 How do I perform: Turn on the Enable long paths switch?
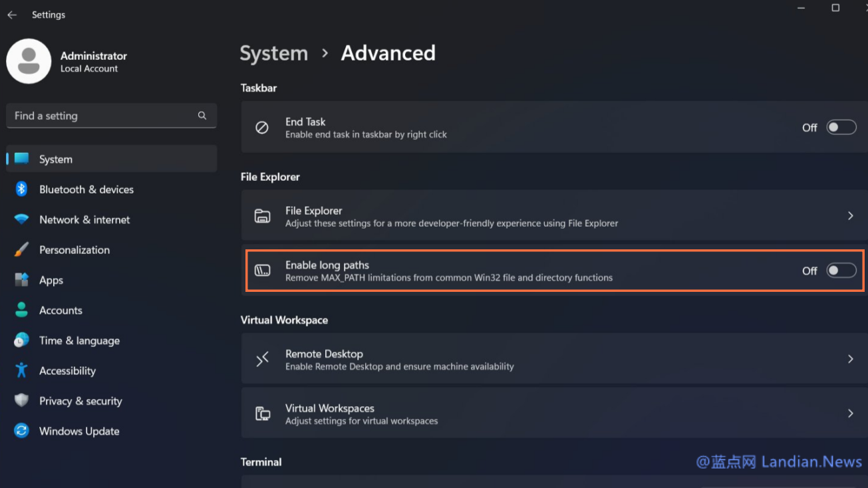[841, 271]
